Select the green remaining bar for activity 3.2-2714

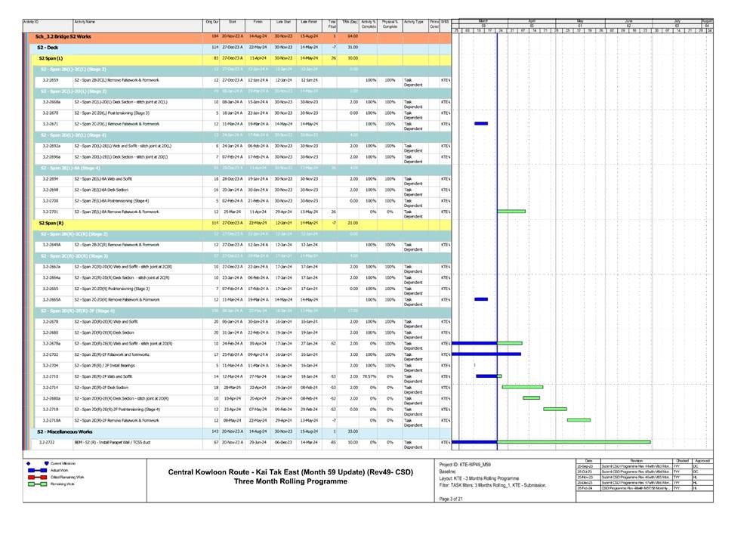click(523, 386)
